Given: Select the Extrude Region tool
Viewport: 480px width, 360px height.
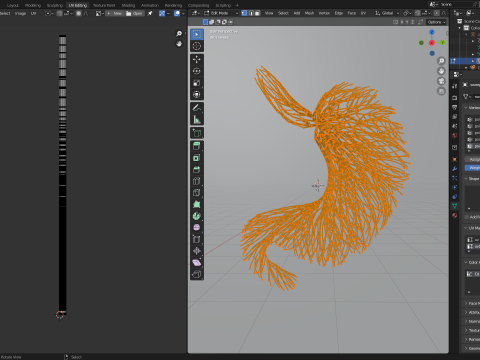Looking at the screenshot, I should pos(197,146).
